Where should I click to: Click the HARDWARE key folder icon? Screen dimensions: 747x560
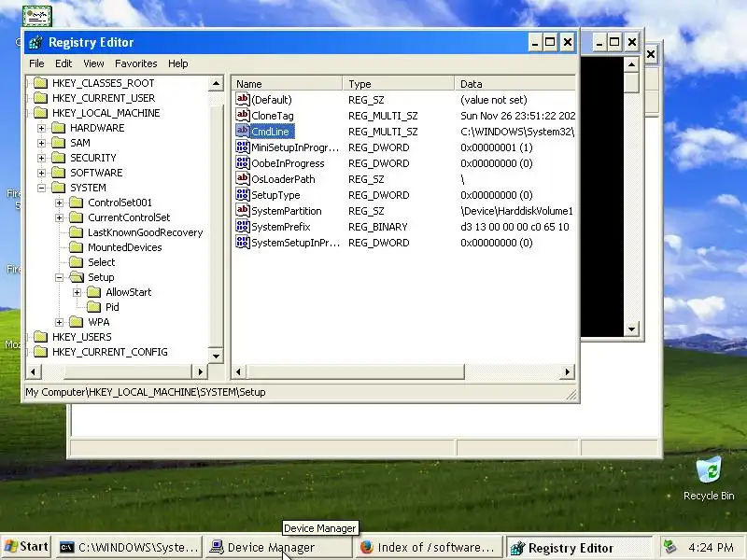[x=59, y=128]
